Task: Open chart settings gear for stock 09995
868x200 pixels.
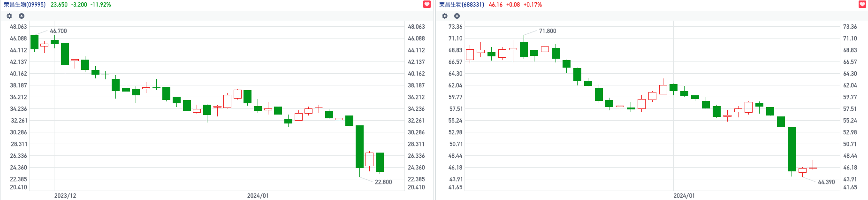Action: pos(9,16)
